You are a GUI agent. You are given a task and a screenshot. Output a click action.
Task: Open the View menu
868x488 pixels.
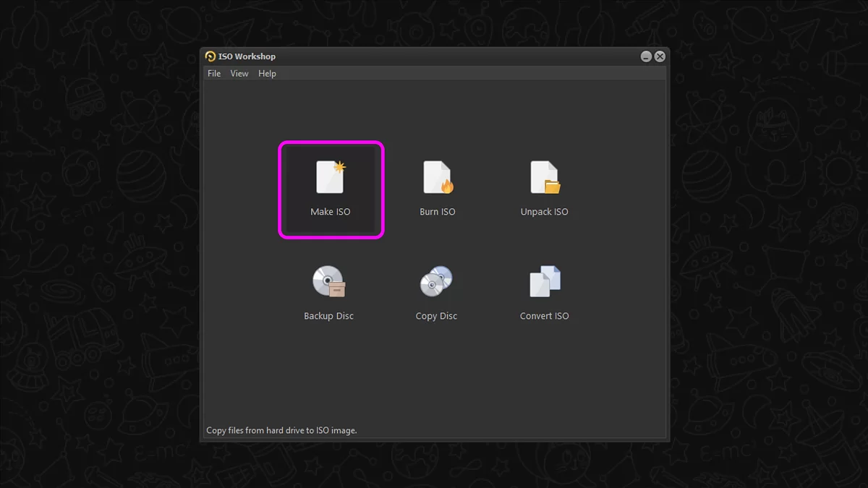coord(239,74)
